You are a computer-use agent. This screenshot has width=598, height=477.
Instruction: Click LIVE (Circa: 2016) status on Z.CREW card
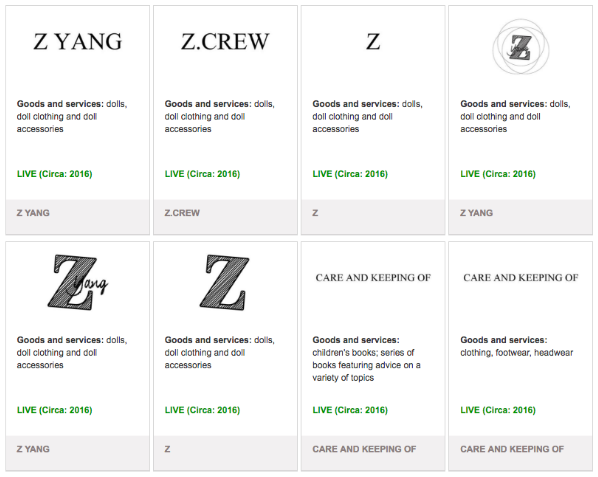click(x=202, y=174)
